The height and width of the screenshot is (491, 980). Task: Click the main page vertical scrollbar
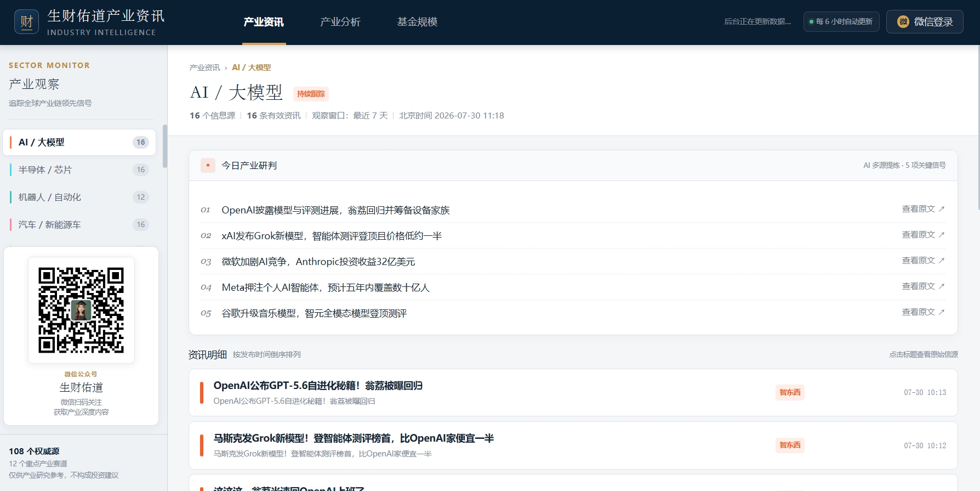(x=978, y=126)
